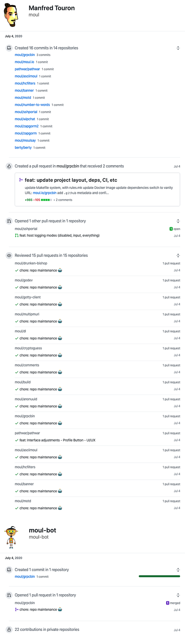Click the lock icon beside private contributions
This screenshot has width=185, height=644.
click(9, 629)
